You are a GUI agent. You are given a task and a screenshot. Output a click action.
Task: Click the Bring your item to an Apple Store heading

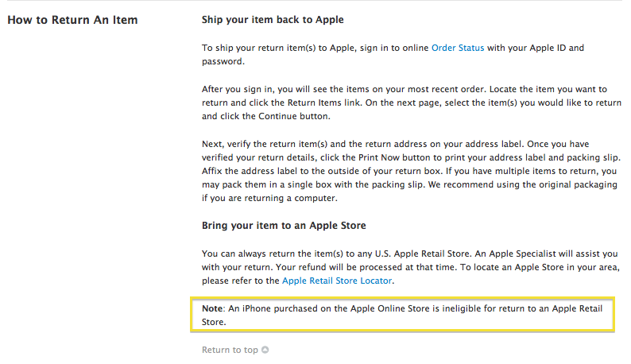284,226
